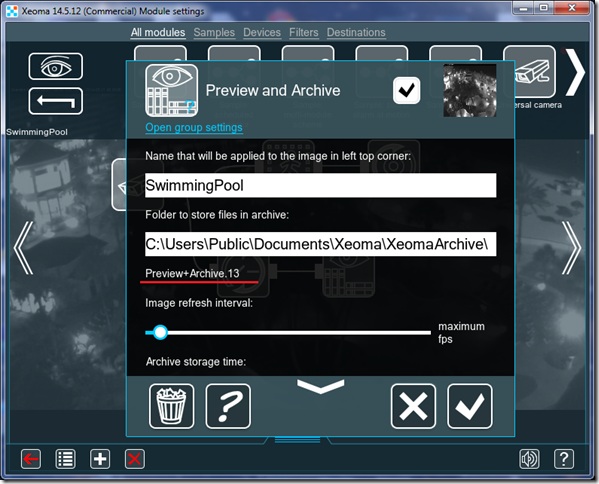
Task: Click the Preview+Archive.13 label
Action: [x=192, y=274]
